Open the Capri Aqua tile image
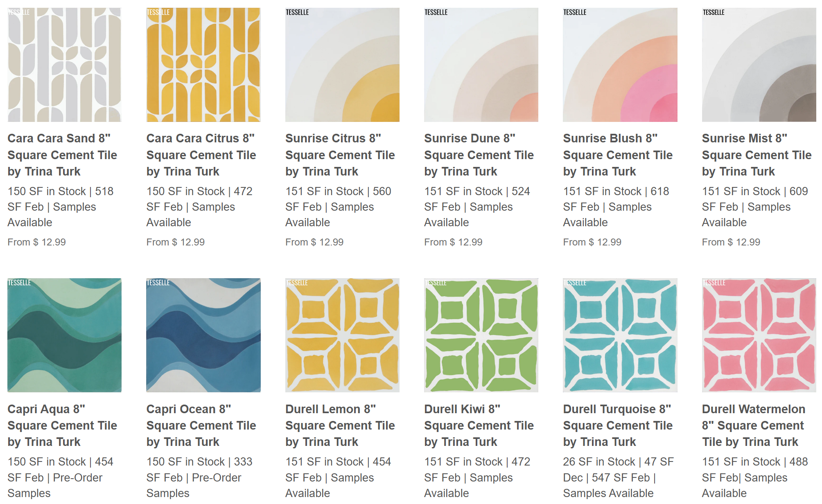Viewport: 822px width, 504px height. (x=64, y=335)
